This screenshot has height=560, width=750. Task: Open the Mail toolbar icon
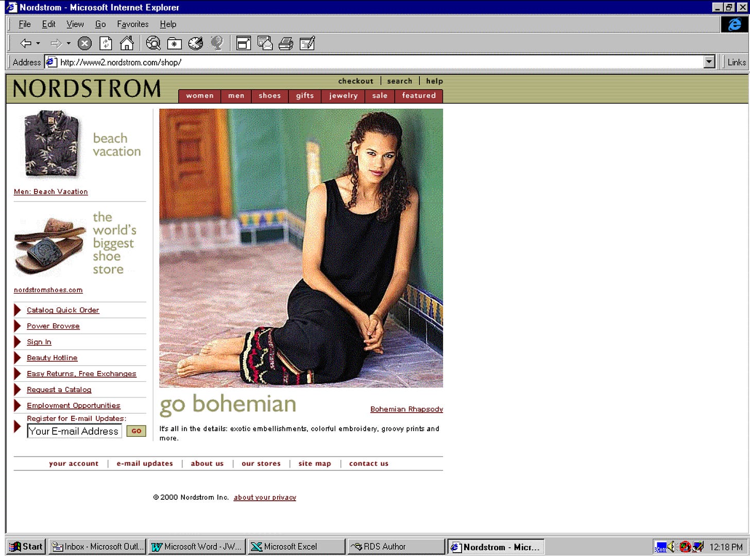pyautogui.click(x=265, y=43)
